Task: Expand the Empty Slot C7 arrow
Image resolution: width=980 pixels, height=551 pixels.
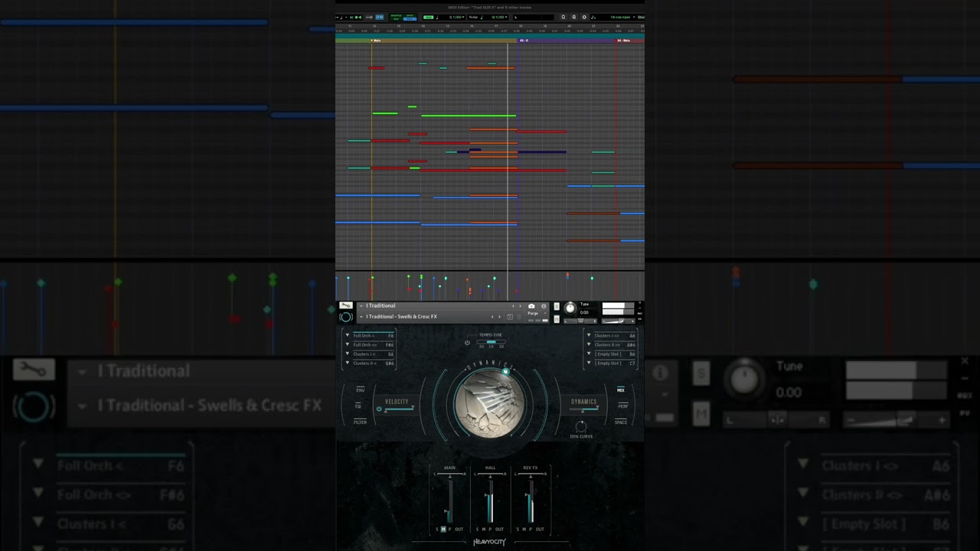Action: click(x=589, y=363)
